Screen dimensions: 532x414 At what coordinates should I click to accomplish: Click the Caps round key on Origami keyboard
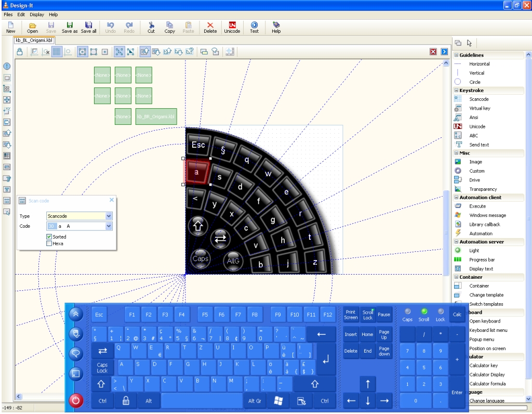point(200,258)
